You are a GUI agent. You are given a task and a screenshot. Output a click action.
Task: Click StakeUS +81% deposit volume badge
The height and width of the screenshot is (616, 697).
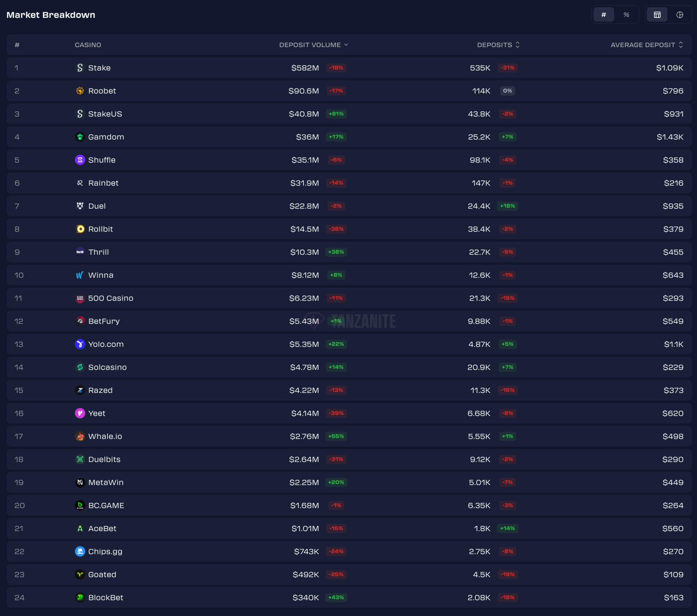336,114
